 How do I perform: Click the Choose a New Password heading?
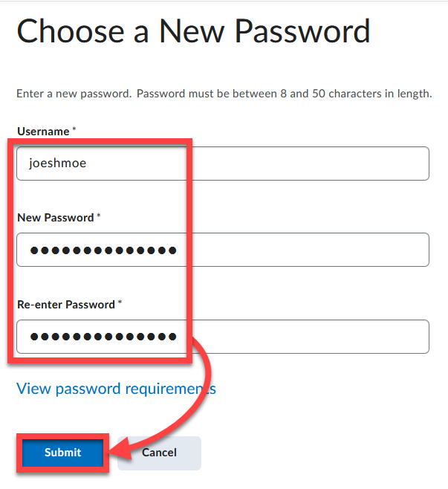pos(194,31)
